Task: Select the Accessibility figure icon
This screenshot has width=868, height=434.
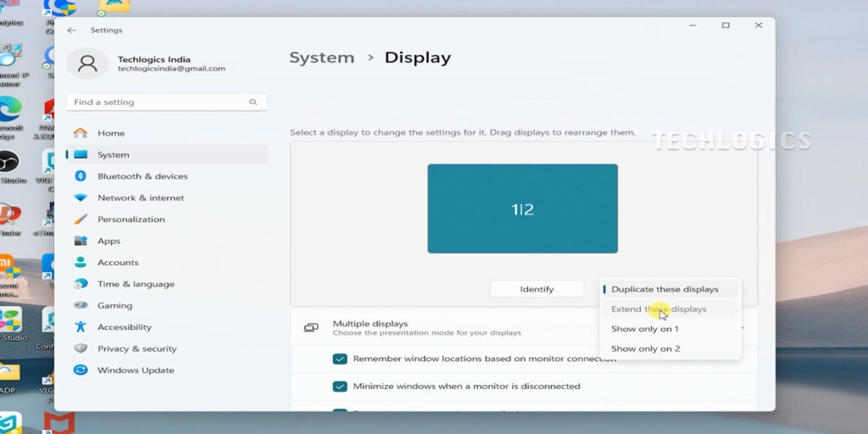Action: 81,327
